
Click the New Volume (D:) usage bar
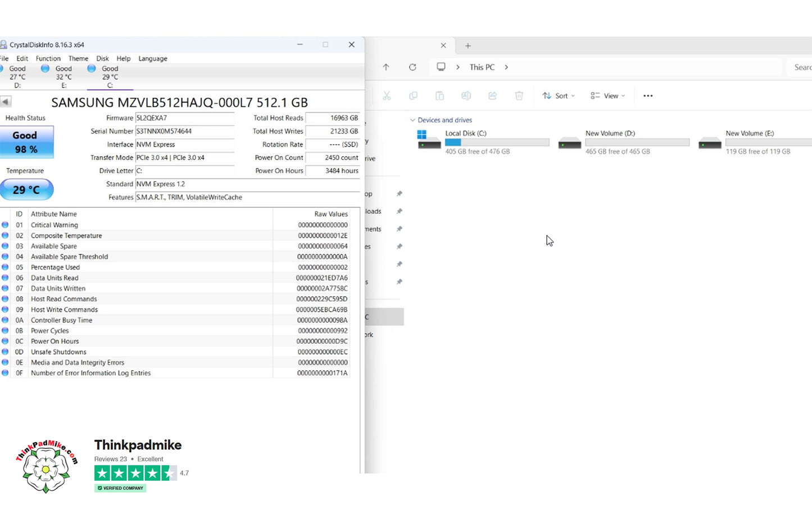(x=637, y=143)
